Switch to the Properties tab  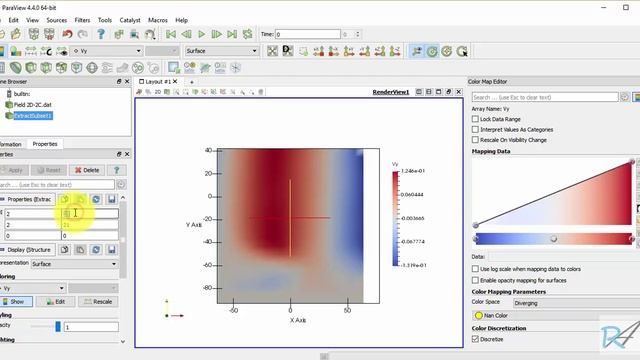[45, 144]
